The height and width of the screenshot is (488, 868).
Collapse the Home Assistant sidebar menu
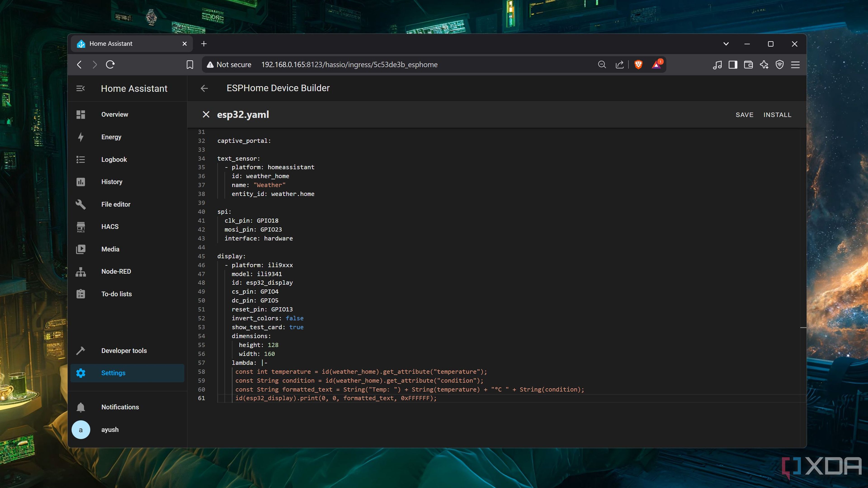tap(80, 89)
